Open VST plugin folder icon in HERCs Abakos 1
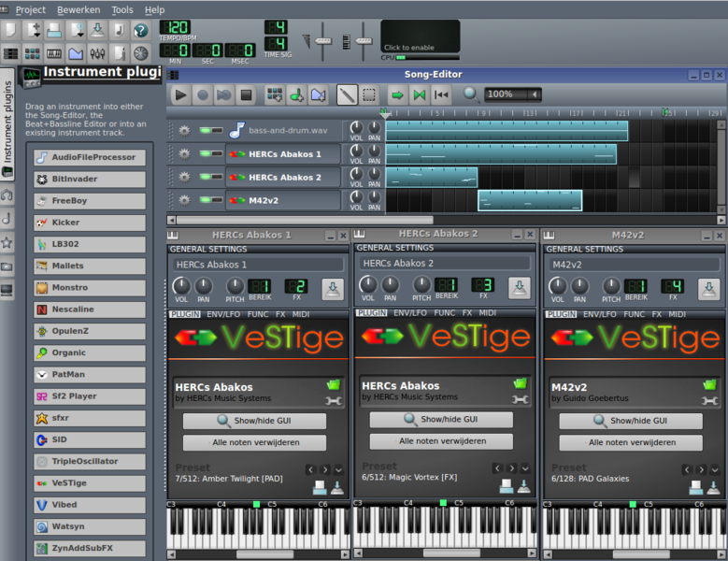 (334, 384)
